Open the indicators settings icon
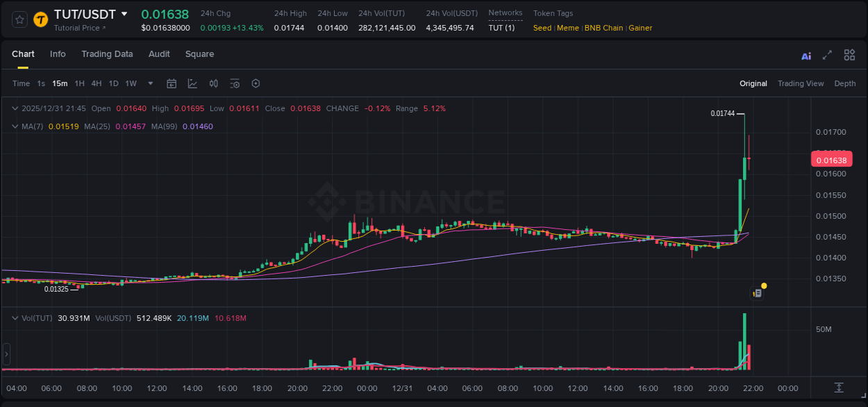 (x=235, y=83)
